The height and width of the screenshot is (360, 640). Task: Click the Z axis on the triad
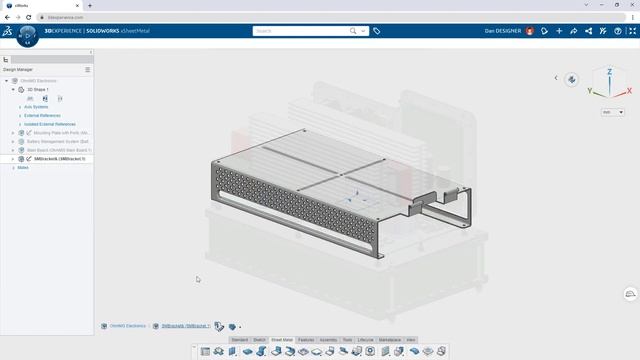coord(609,72)
